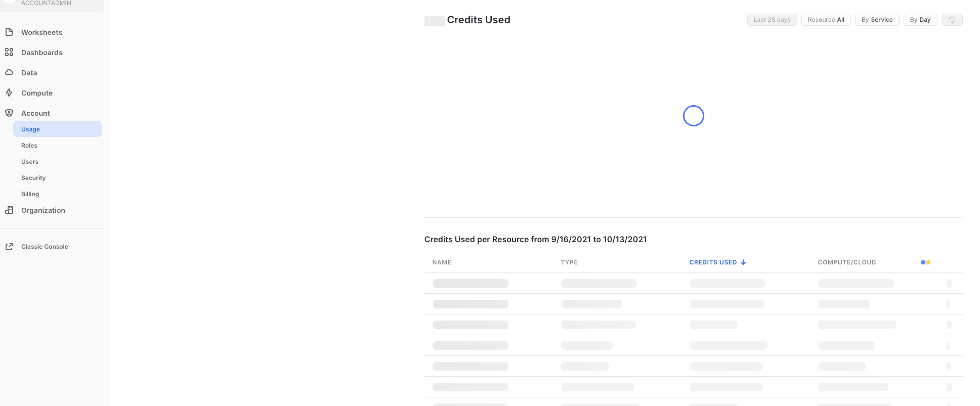Click the Dashboards grid icon
Image resolution: width=980 pixels, height=406 pixels.
point(9,52)
